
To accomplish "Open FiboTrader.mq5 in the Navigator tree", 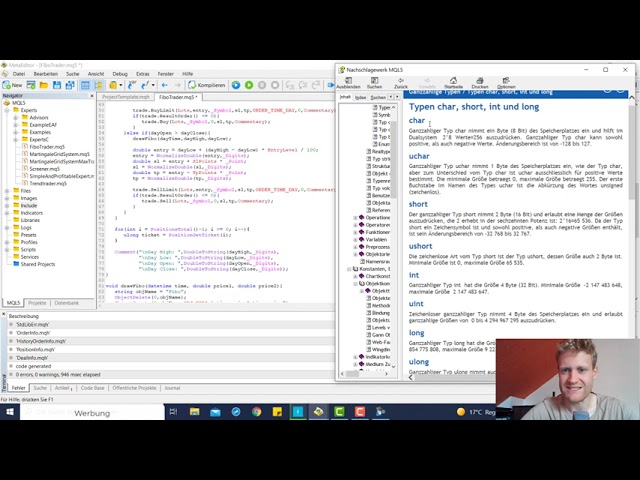I will point(48,146).
